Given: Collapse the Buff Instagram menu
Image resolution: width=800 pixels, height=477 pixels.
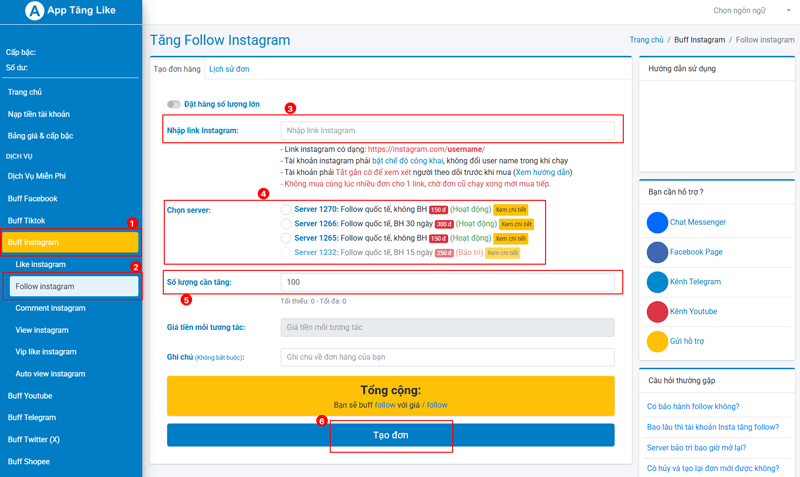Looking at the screenshot, I should [x=70, y=242].
